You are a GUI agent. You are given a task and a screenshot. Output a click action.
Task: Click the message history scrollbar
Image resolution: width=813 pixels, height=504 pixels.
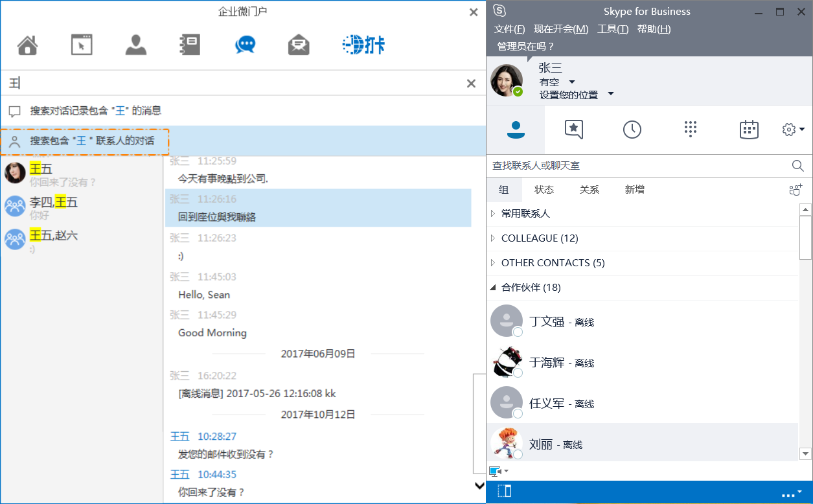[479, 425]
